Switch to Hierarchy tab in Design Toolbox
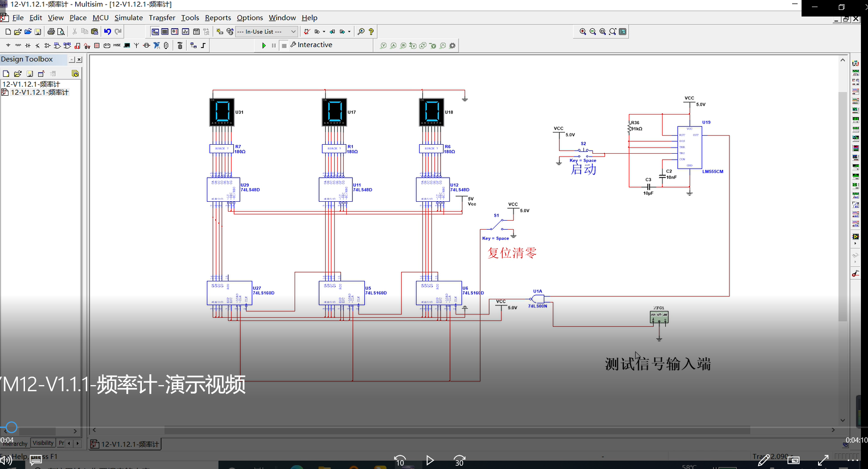868x469 pixels. (x=15, y=444)
